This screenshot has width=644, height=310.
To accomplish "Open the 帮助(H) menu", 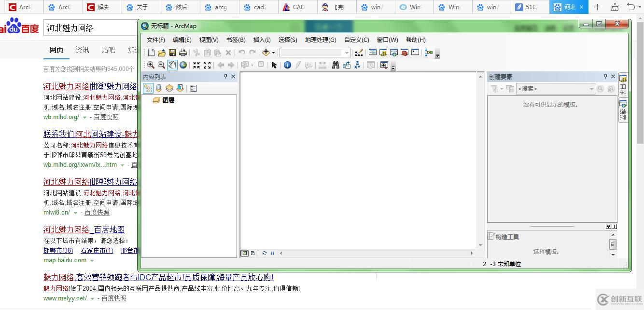I will point(416,40).
